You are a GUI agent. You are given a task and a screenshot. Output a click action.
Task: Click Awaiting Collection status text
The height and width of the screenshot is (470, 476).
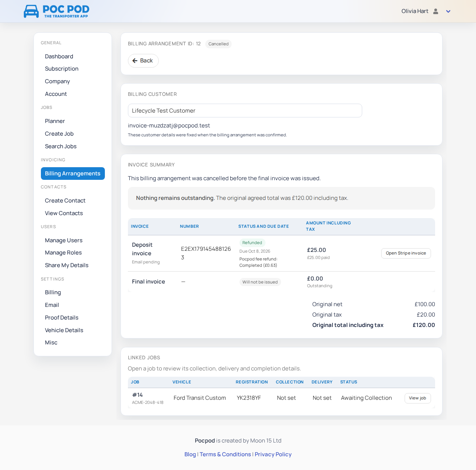[x=366, y=398]
